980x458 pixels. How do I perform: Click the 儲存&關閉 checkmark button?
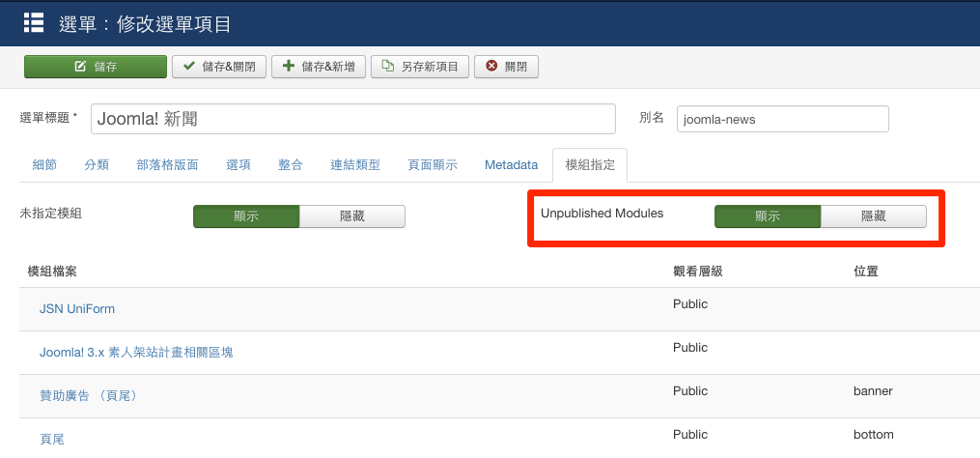click(x=219, y=67)
